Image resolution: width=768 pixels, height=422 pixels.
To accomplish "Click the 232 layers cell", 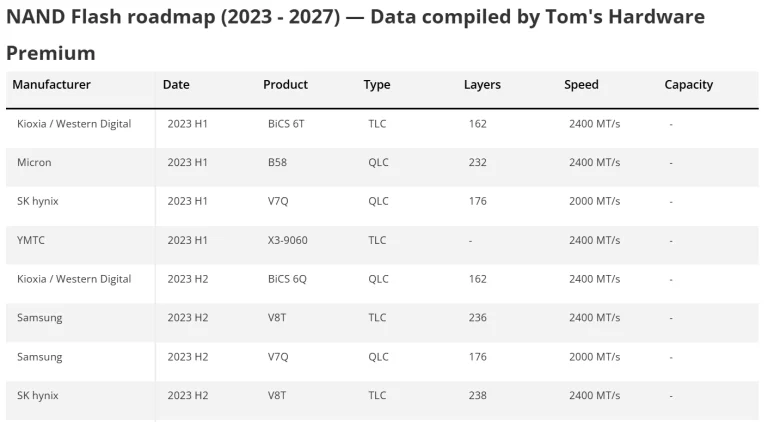I will (477, 162).
